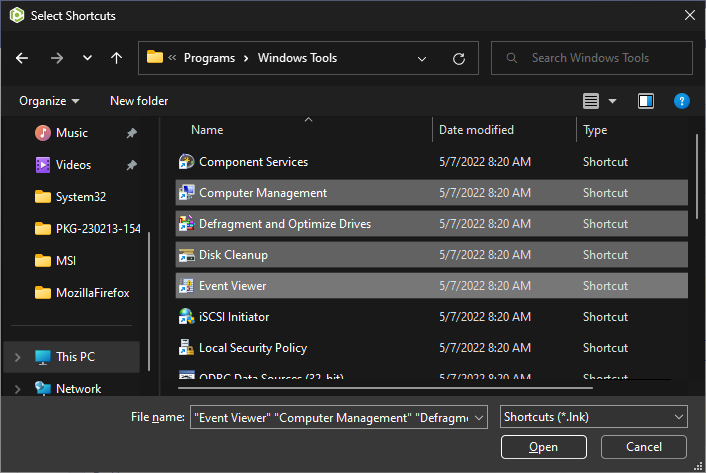Click the sidebar navigation scrollbar
706x473 pixels.
149,302
